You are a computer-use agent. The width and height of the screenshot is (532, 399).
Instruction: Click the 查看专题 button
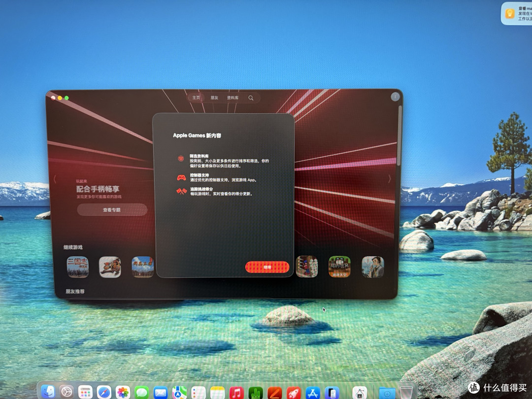tap(112, 210)
